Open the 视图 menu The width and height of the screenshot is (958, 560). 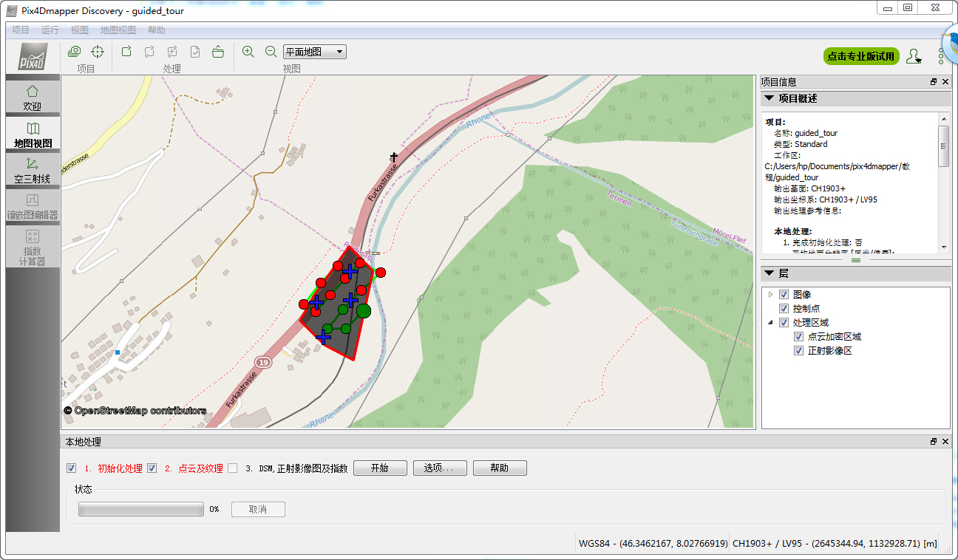[x=80, y=30]
